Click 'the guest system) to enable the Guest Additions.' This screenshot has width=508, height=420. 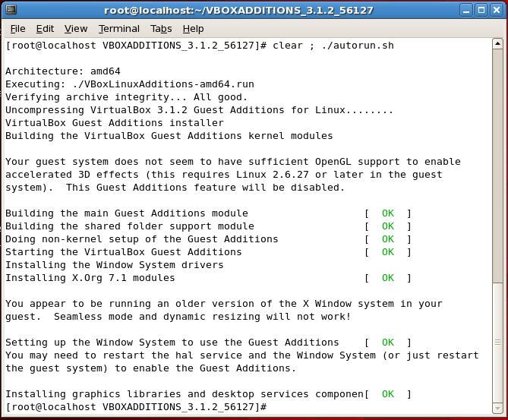(x=150, y=368)
